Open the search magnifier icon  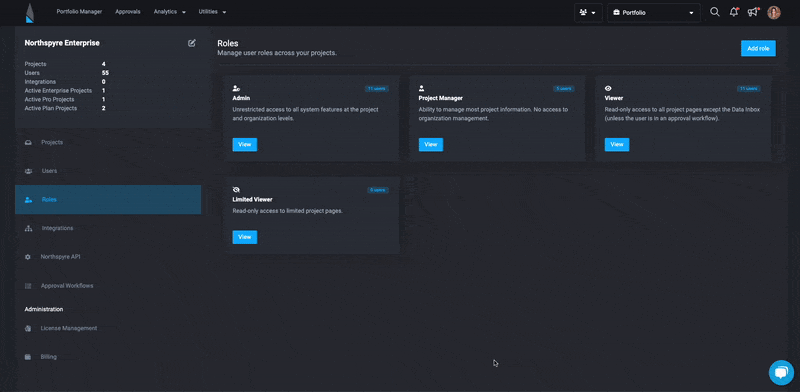pos(715,12)
